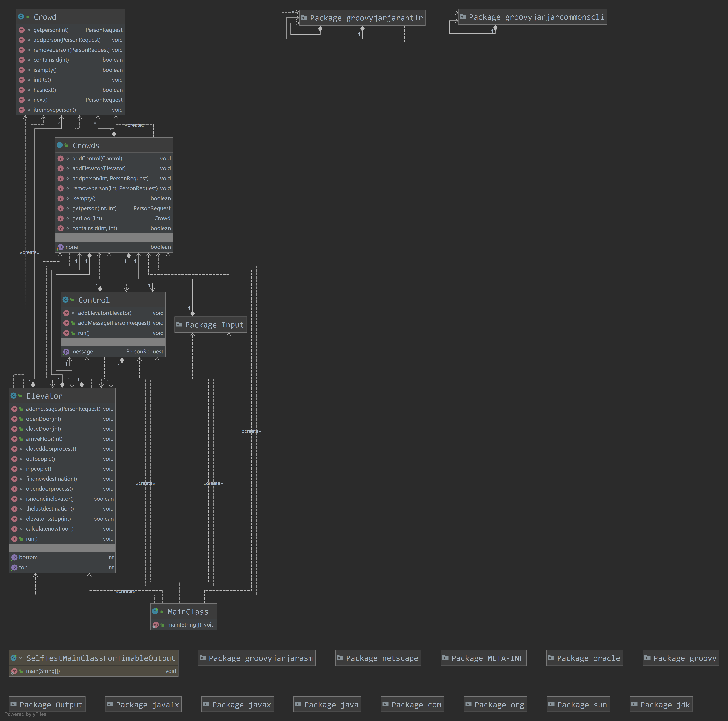Click the SelfTestMainClassForTimableOutput class icon
This screenshot has height=721, width=728.
14,658
